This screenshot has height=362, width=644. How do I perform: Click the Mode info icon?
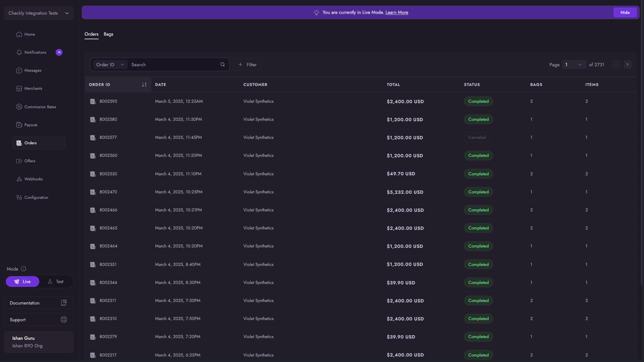pos(23,269)
